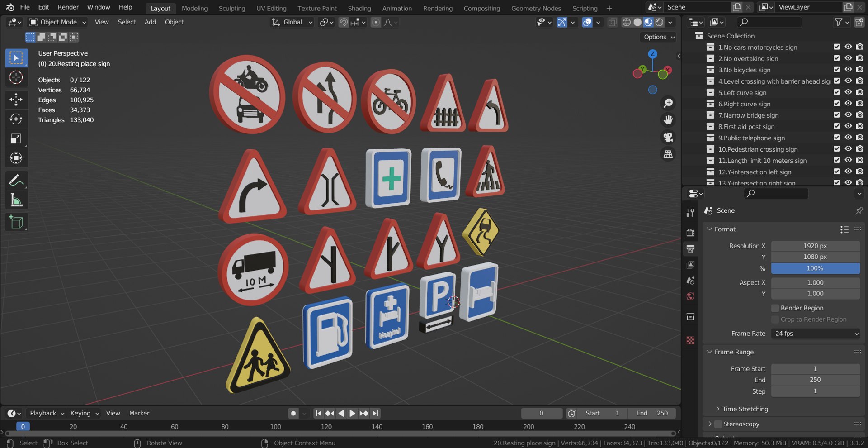The image size is (868, 448).
Task: Activate the Move tool
Action: 16,99
